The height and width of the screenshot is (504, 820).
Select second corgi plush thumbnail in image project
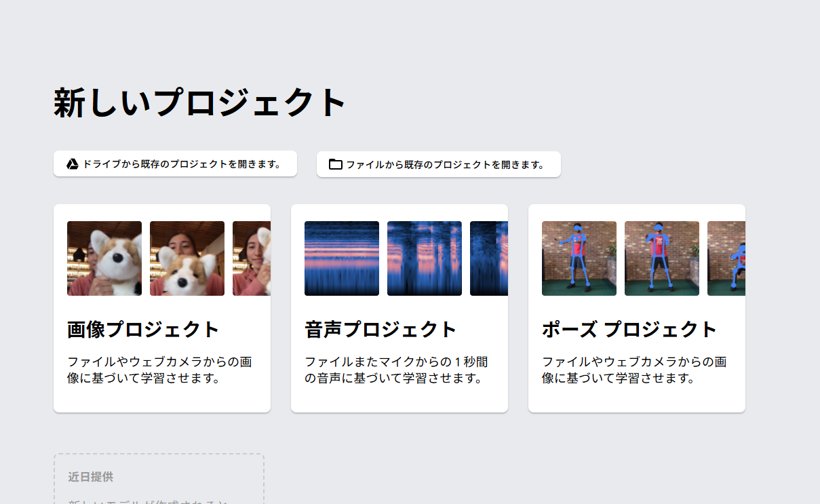point(187,258)
